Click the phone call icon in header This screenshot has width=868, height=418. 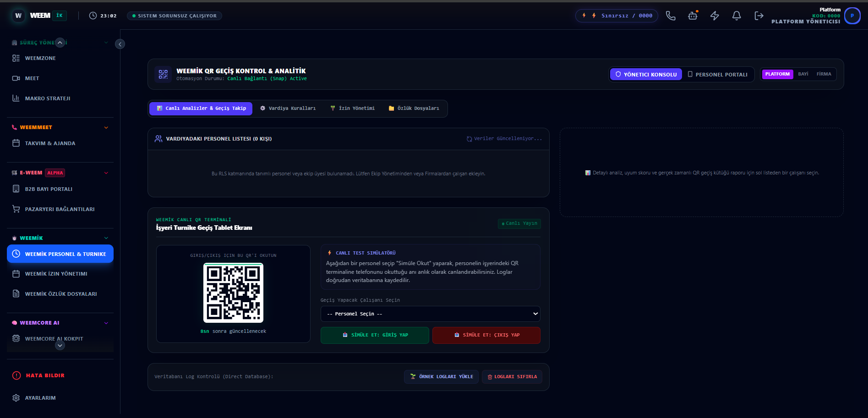coord(671,16)
